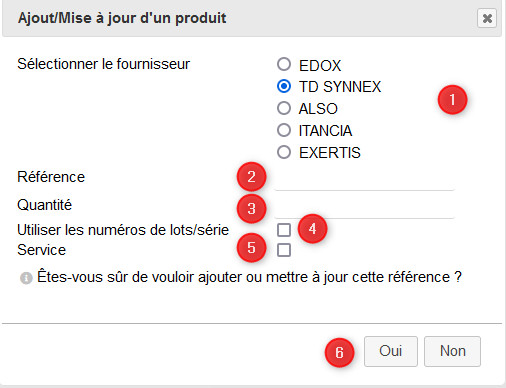Click red marker number 1
This screenshot has width=506, height=388.
click(452, 100)
